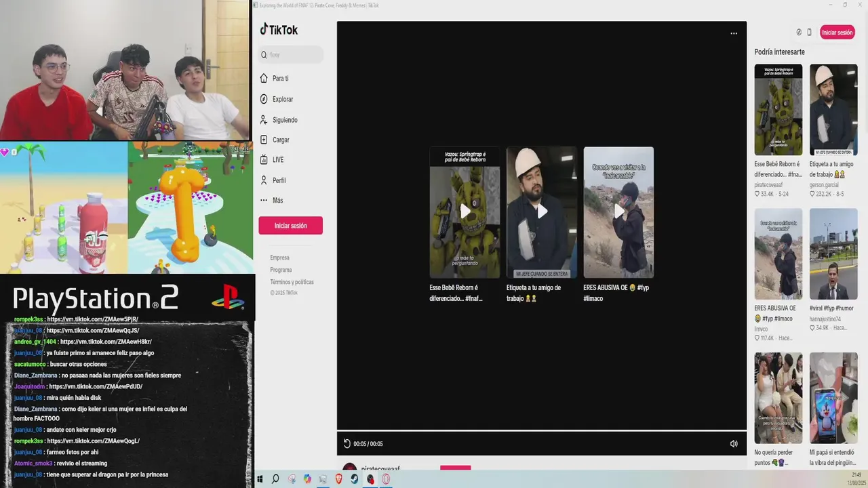Image resolution: width=868 pixels, height=488 pixels.
Task: Click the 232.2K likes heart icon
Action: pyautogui.click(x=812, y=194)
